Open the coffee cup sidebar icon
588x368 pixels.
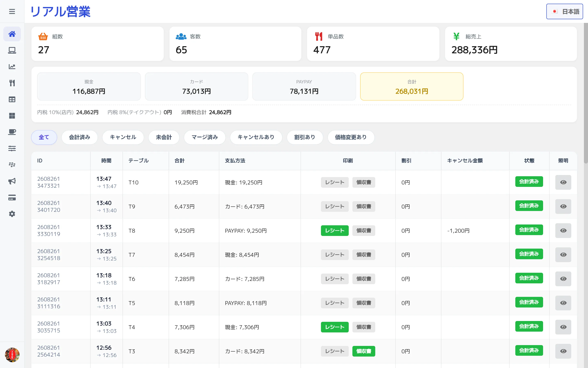[12, 132]
